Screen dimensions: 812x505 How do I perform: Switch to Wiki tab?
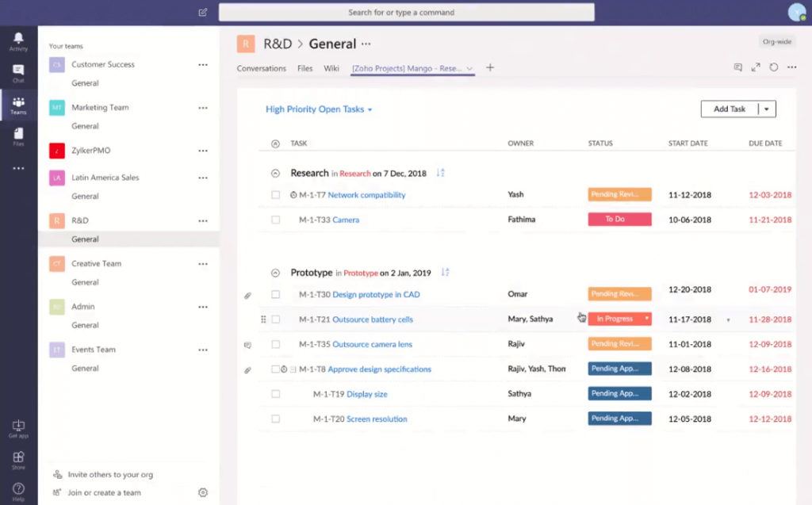point(331,68)
